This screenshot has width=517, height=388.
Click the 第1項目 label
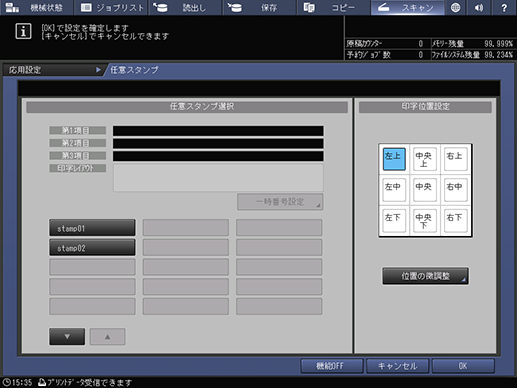coord(78,130)
